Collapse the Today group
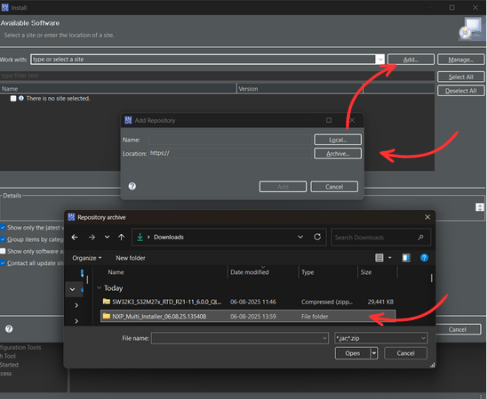The height and width of the screenshot is (399, 487). click(x=99, y=288)
